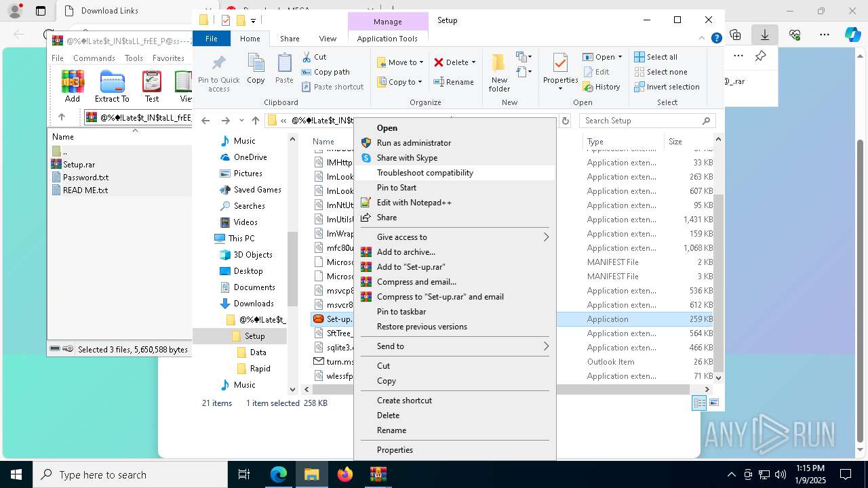868x488 pixels.
Task: Click the WinRAR Test icon
Action: click(152, 81)
